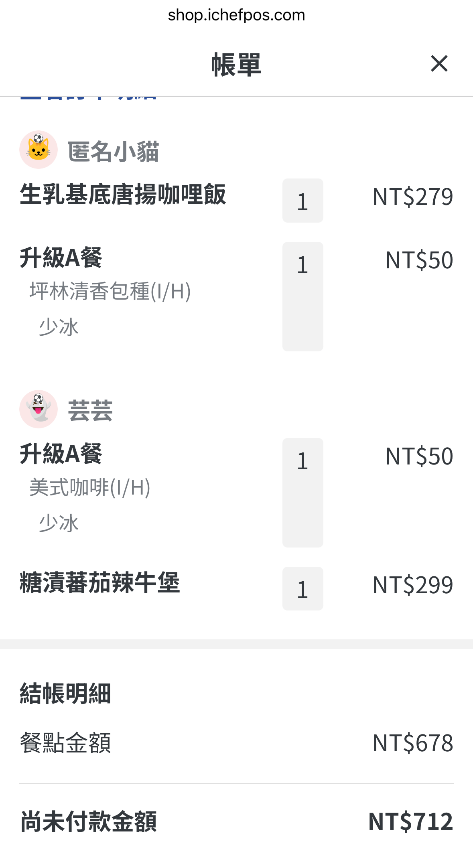The height and width of the screenshot is (868, 473).
Task: Tap the NT$299 price of beef burger
Action: (x=413, y=585)
